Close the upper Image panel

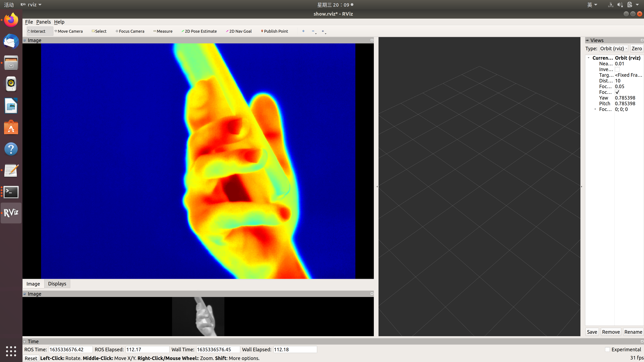pos(372,40)
